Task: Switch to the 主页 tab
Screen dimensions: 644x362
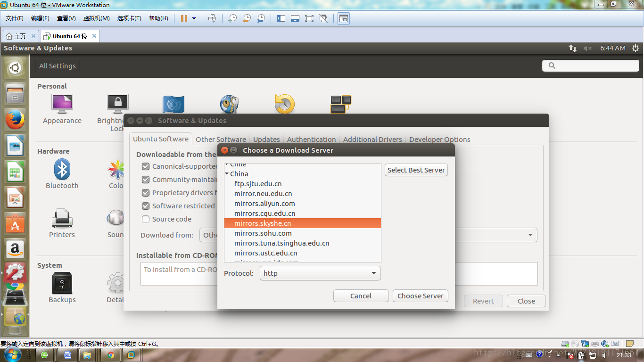Action: tap(20, 36)
